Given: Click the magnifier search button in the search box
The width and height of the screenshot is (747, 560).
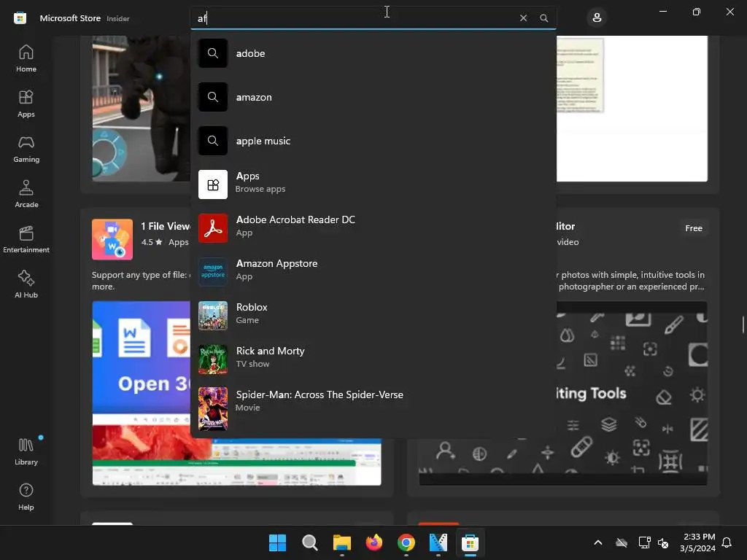Looking at the screenshot, I should [544, 18].
